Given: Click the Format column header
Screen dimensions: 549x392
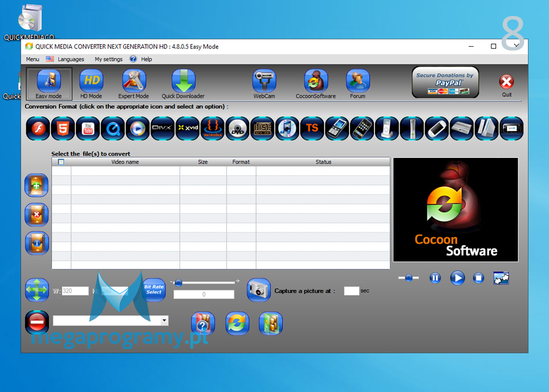Looking at the screenshot, I should 241,162.
